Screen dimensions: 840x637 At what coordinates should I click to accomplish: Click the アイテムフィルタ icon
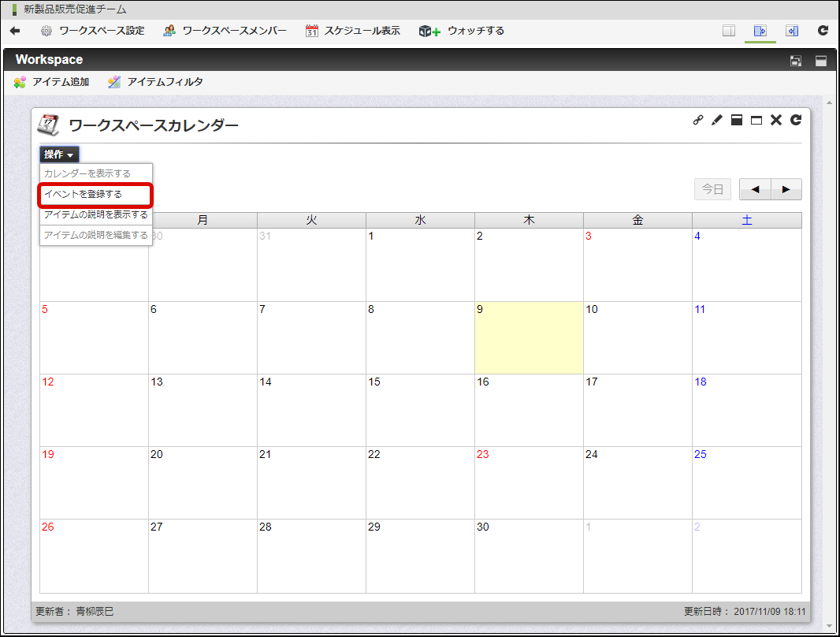(114, 82)
